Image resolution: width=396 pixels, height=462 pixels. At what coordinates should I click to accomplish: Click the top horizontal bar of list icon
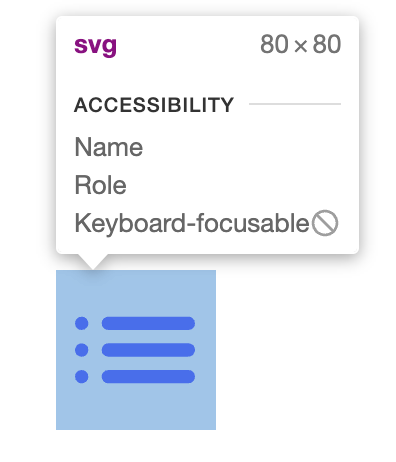(148, 323)
